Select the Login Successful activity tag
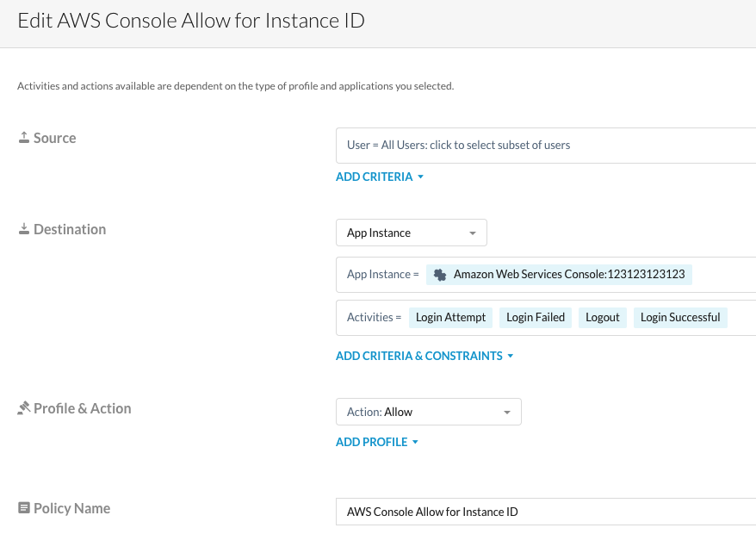The height and width of the screenshot is (534, 756). [x=680, y=318]
